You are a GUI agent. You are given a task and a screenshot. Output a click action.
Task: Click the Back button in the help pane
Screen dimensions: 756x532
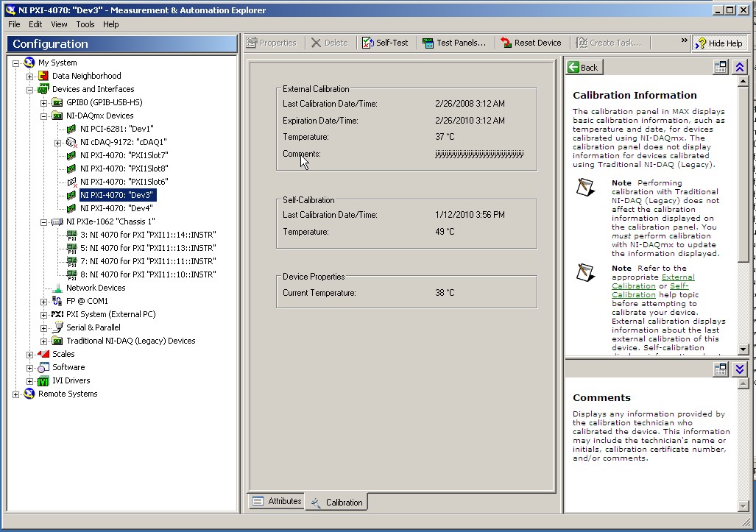tap(584, 66)
